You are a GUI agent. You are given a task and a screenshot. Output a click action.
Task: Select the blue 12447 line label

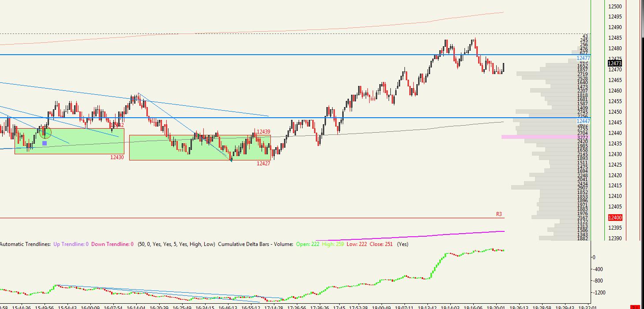pos(583,121)
